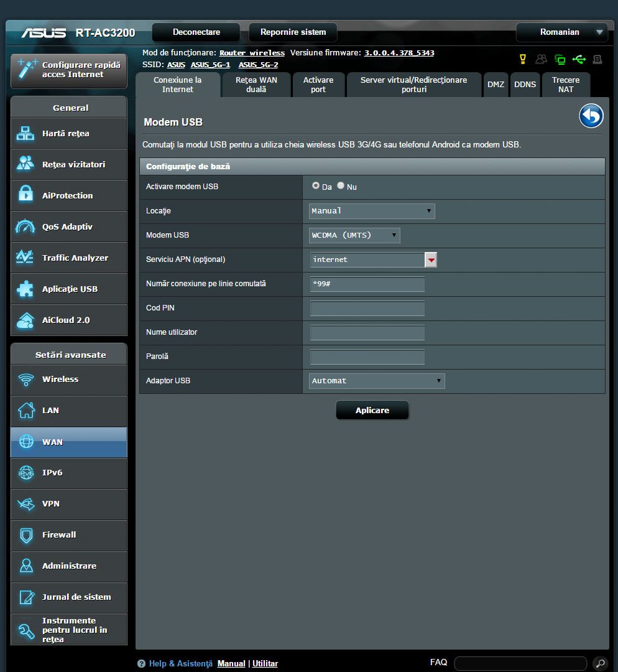Select Nu to disable USB modem
The height and width of the screenshot is (672, 618).
pos(341,186)
